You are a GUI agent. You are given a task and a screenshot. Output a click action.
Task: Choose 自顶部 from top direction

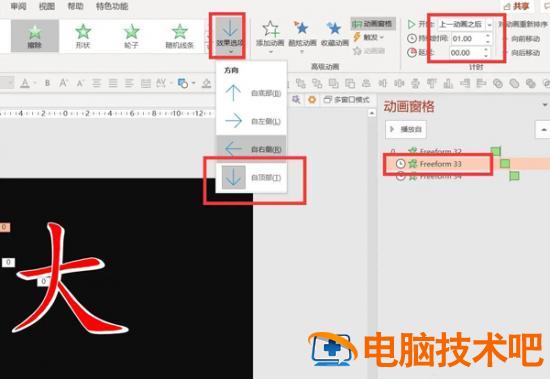[x=251, y=178]
